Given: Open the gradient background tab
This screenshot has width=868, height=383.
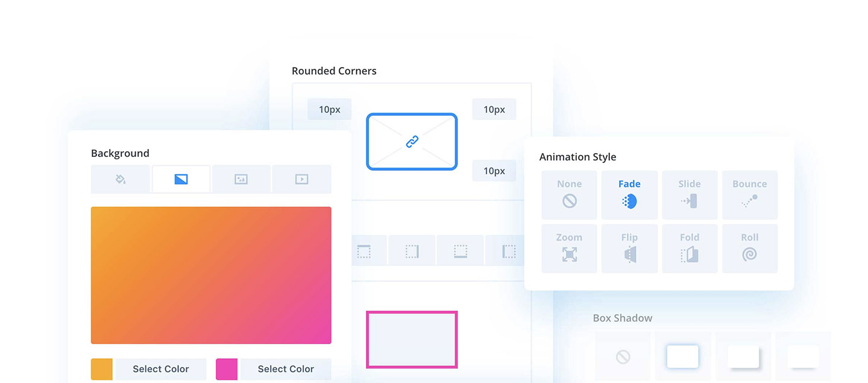Looking at the screenshot, I should 181,179.
